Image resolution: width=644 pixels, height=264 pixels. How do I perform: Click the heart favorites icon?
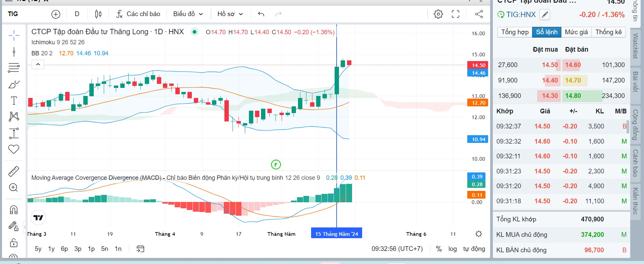click(14, 149)
